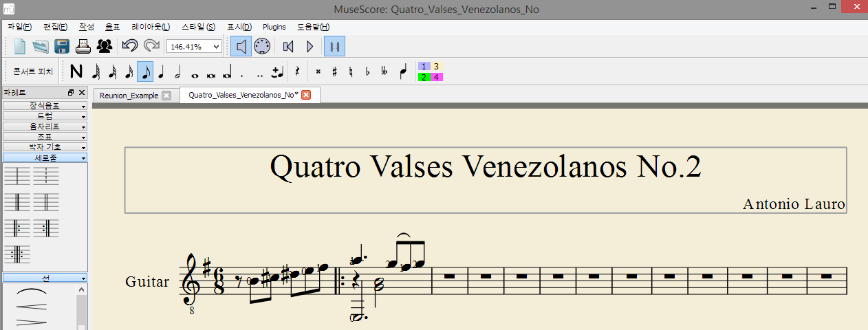Viewport: 868px width, 330px height.
Task: Click the 콘서트 피치 button
Action: click(x=33, y=71)
